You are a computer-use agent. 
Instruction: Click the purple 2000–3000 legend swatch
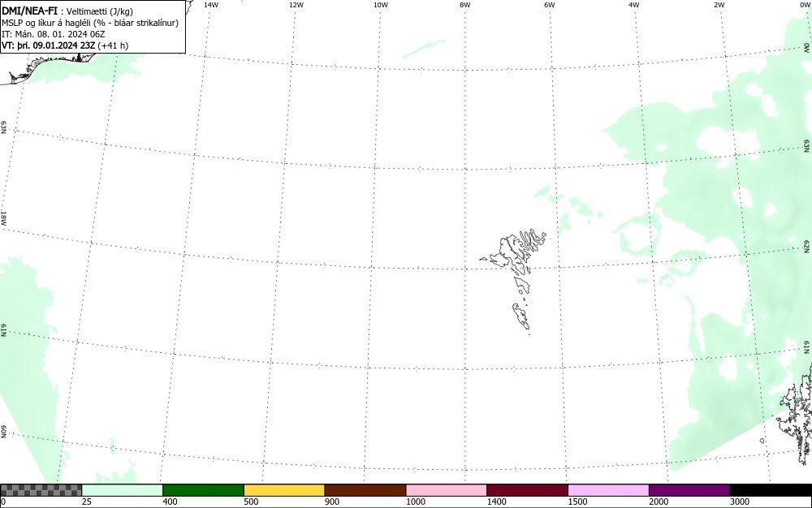coord(689,490)
